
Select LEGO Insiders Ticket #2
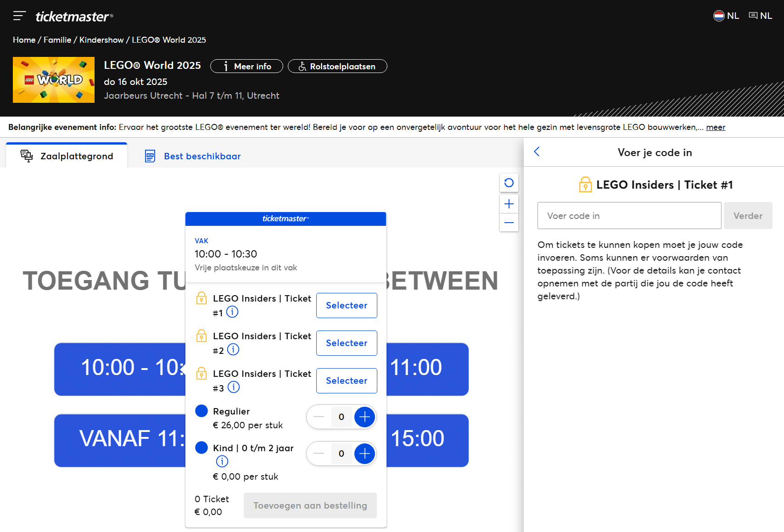point(347,343)
